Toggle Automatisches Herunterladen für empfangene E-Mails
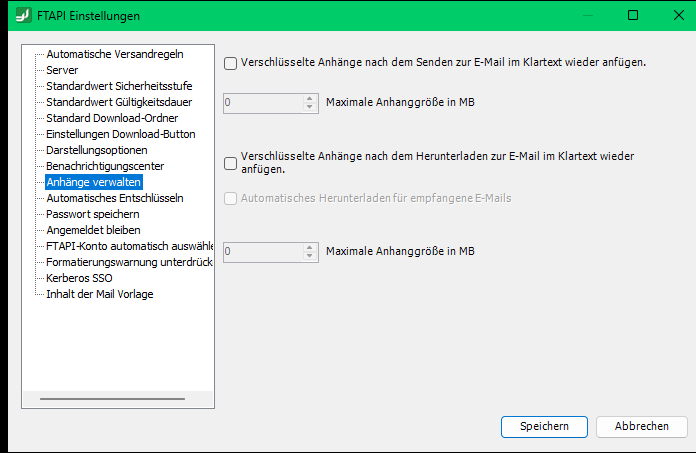 pyautogui.click(x=230, y=198)
